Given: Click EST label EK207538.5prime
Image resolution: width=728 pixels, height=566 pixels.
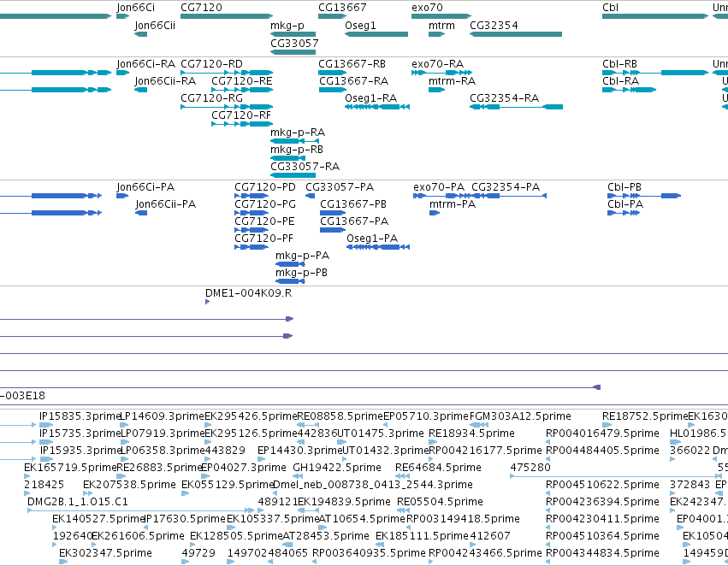Looking at the screenshot, I should (129, 485).
